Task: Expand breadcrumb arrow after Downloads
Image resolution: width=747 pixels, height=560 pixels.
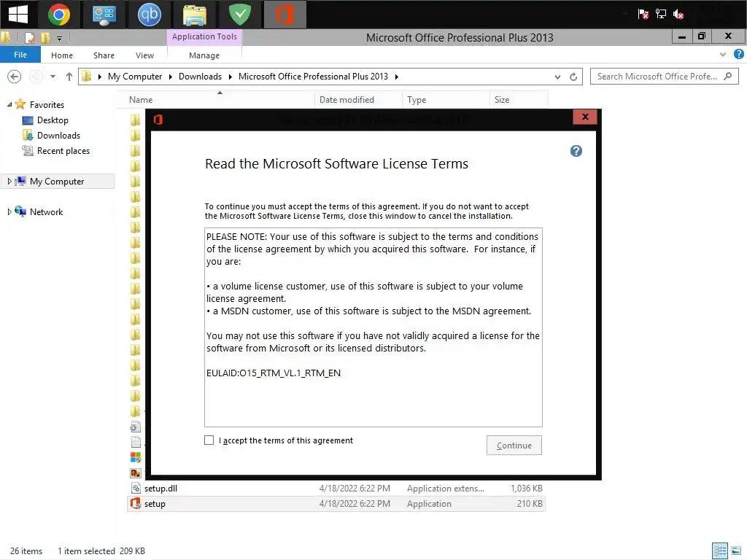Action: tap(231, 77)
